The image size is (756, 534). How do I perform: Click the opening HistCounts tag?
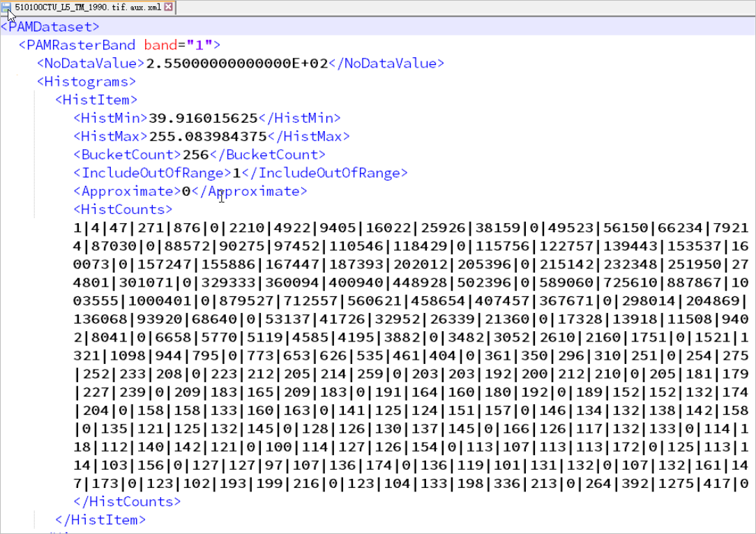pyautogui.click(x=123, y=209)
